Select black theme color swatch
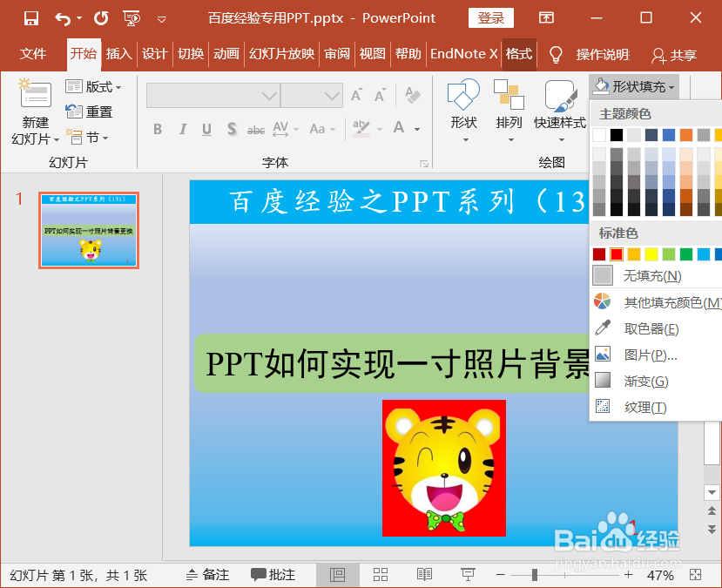Viewport: 722px width, 588px height. (617, 135)
